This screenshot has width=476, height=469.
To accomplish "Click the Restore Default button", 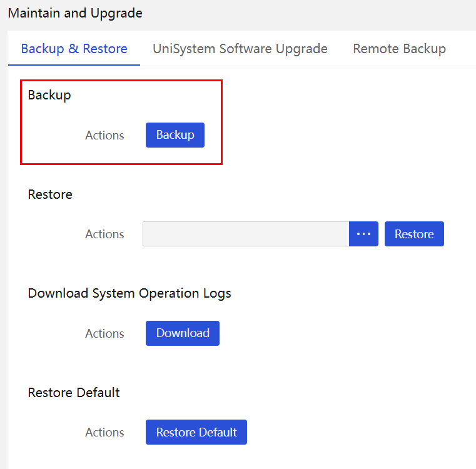I will click(196, 432).
